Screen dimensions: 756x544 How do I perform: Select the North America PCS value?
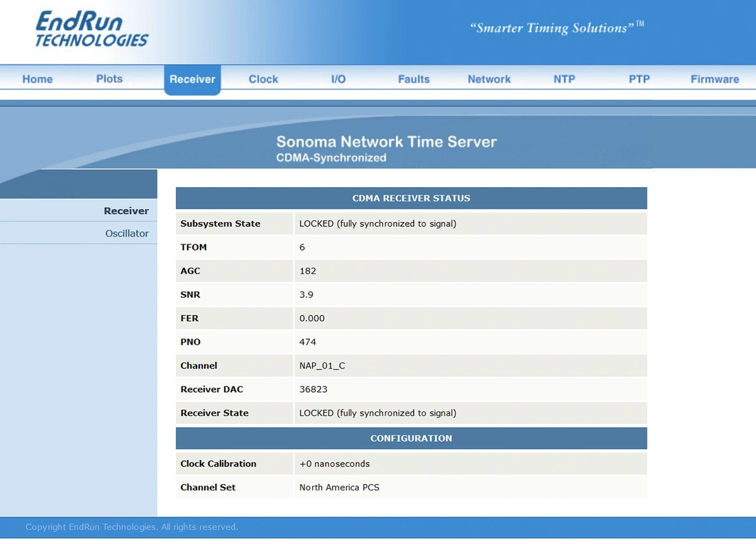[340, 487]
